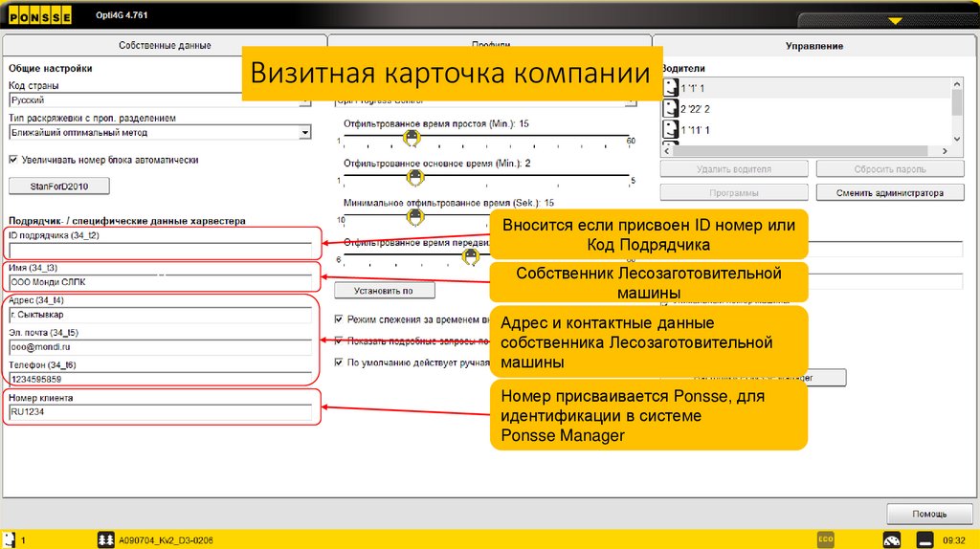Click the clock showing 09:32

(x=954, y=540)
